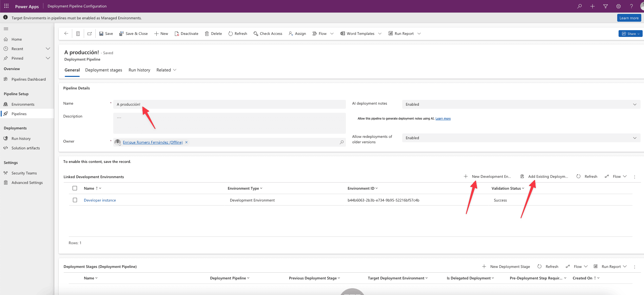Open the Related tab dropdown
The image size is (644, 295).
166,70
